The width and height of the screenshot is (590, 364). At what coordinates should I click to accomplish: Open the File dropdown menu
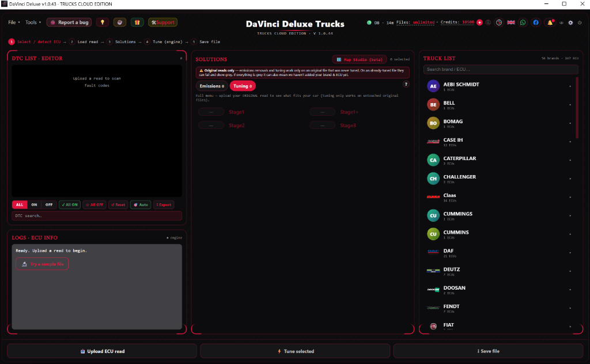coord(14,22)
